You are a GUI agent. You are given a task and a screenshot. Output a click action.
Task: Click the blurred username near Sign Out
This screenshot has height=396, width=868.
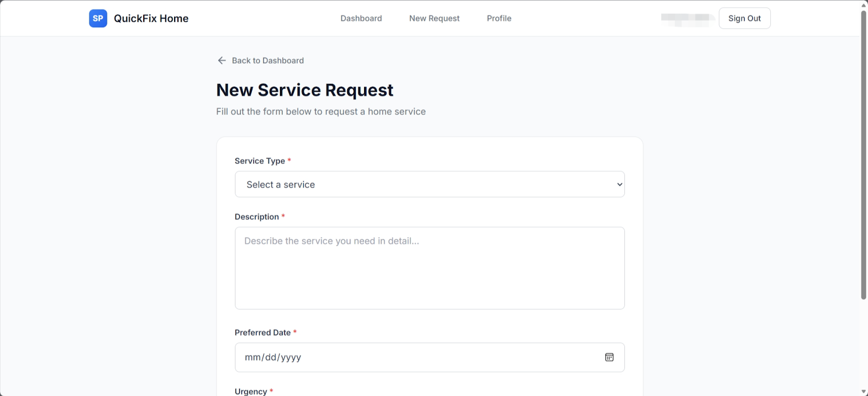(x=686, y=20)
